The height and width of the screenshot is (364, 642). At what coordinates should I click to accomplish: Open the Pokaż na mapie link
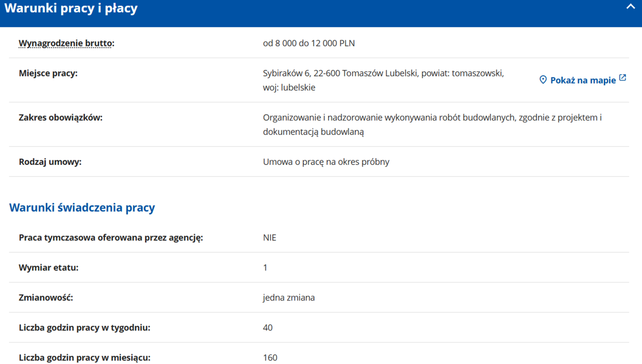coord(583,80)
